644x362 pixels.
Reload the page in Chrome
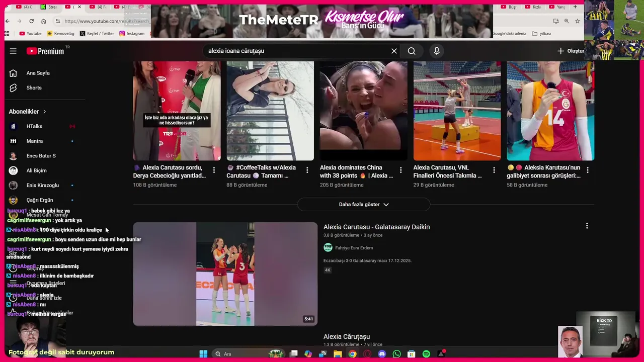(31, 21)
